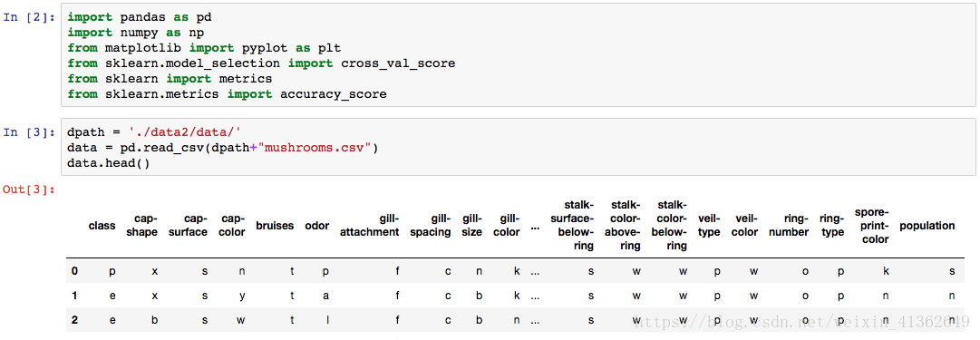The image size is (980, 340).
Task: Select the spore-print-color column header
Action: pyautogui.click(x=872, y=226)
